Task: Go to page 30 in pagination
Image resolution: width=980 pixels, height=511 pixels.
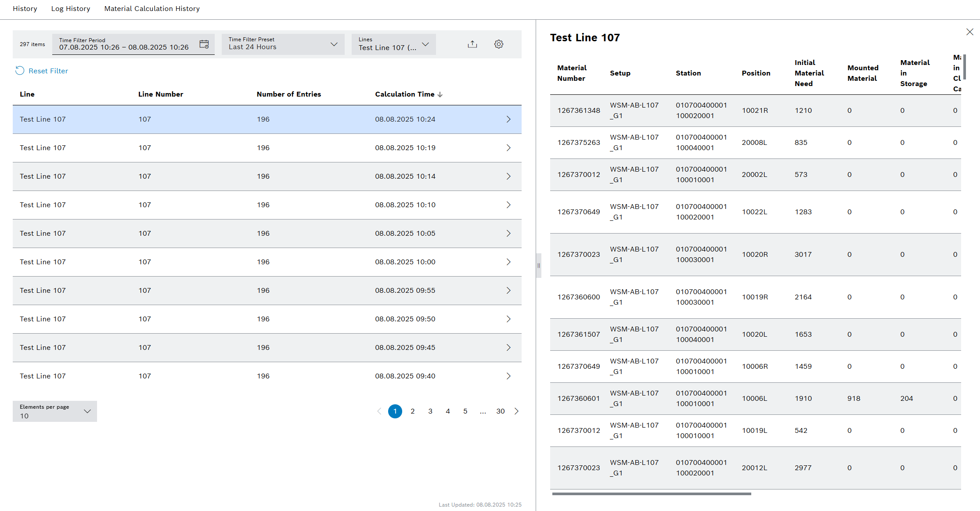Action: pos(500,411)
